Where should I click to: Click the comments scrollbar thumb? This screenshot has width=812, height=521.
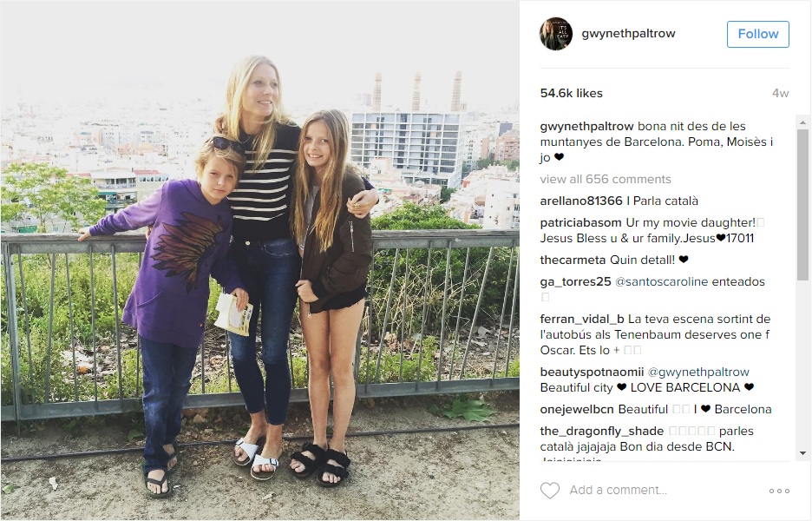tap(802, 205)
